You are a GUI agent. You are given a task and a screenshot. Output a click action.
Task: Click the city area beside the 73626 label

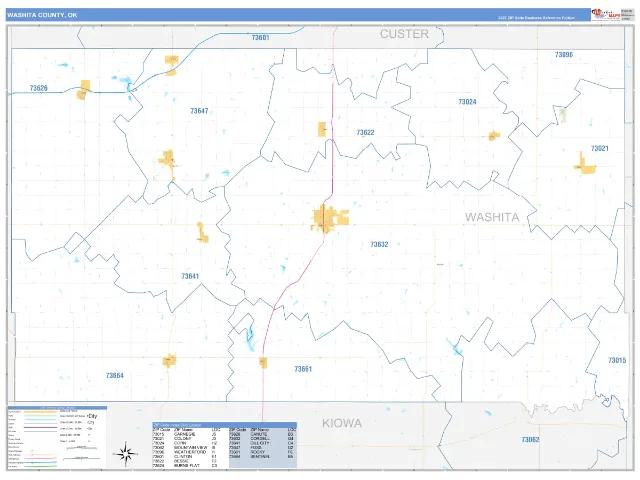[84, 90]
